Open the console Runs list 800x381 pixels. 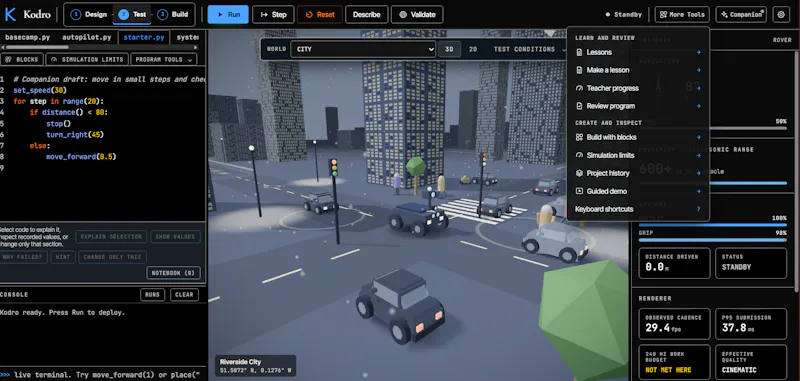152,295
